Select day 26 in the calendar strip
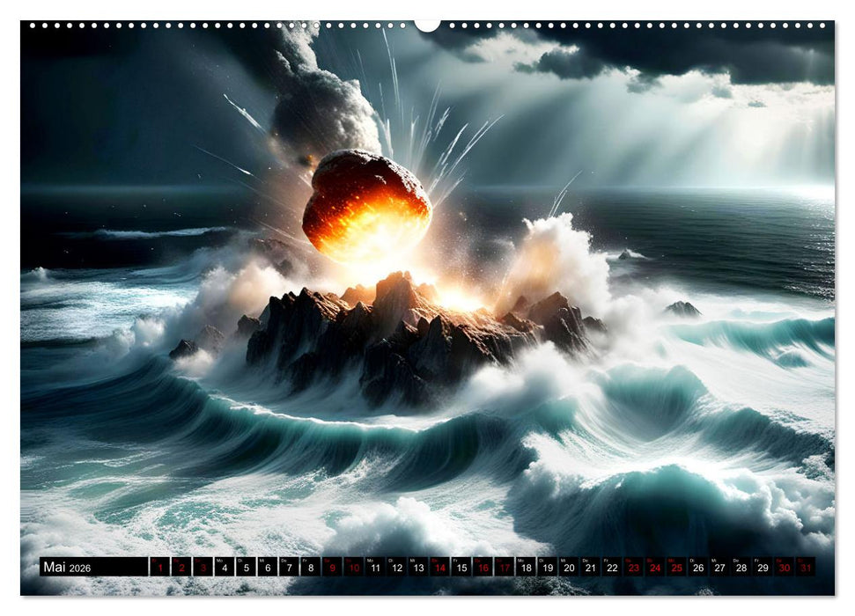The height and width of the screenshot is (616, 855). (x=698, y=568)
